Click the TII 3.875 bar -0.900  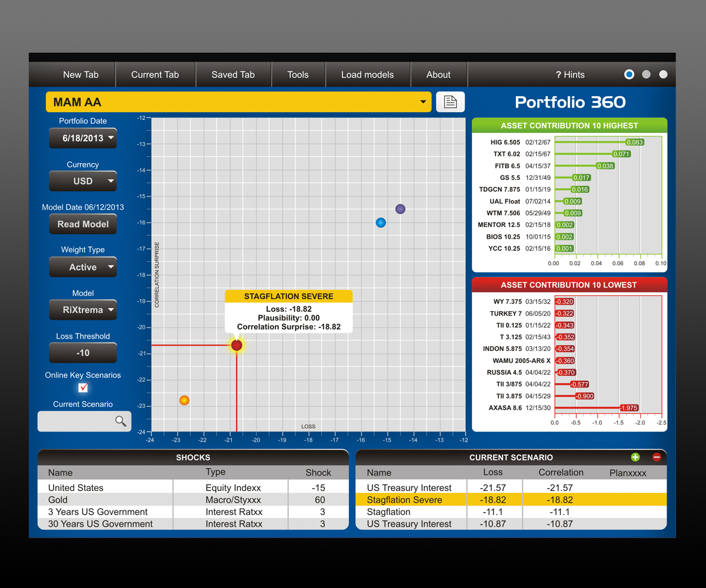pyautogui.click(x=574, y=396)
